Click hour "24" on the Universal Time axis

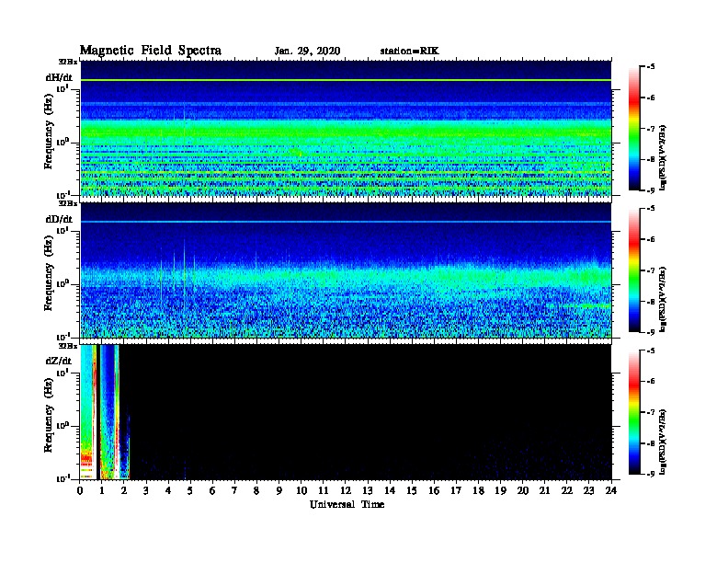pyautogui.click(x=611, y=490)
